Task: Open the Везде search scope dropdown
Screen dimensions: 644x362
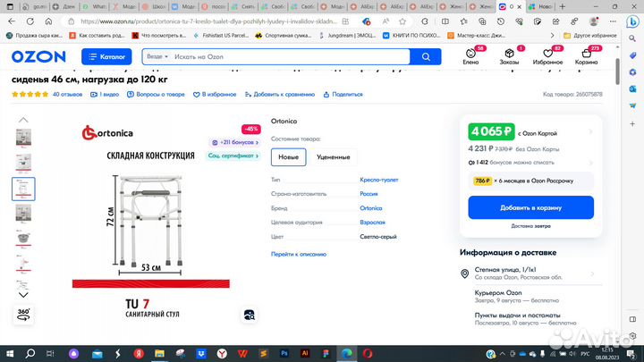Action: (157, 56)
